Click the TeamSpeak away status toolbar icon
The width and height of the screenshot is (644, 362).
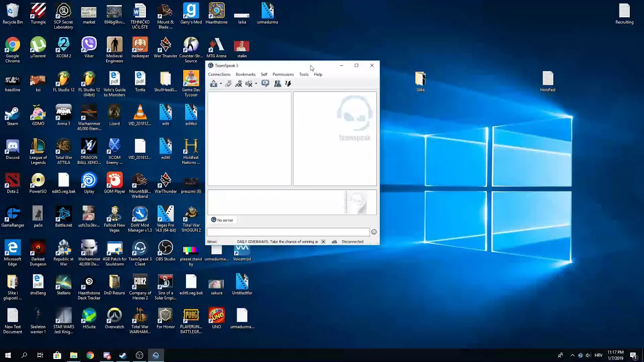tap(214, 84)
